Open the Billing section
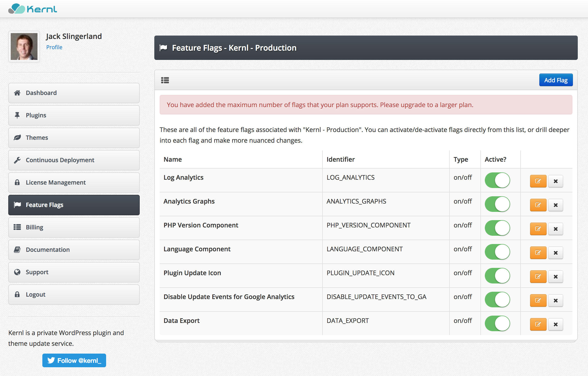 74,227
